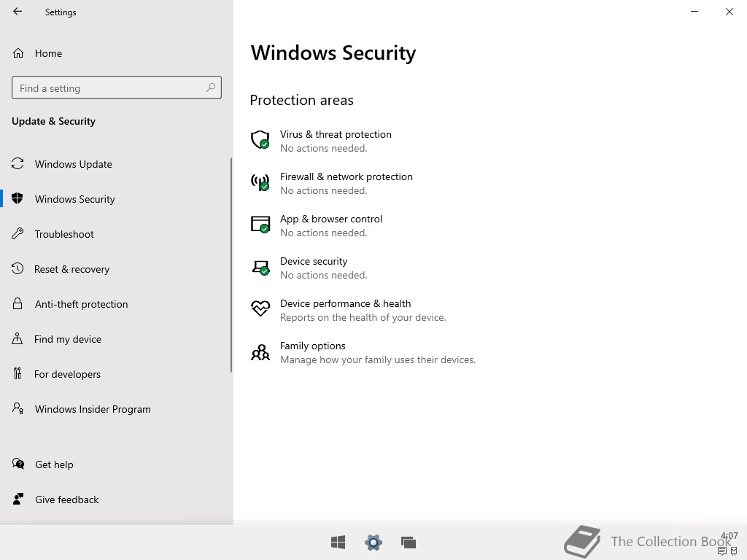Click the Give feedback link
Screen dimensions: 747x560
(x=66, y=499)
